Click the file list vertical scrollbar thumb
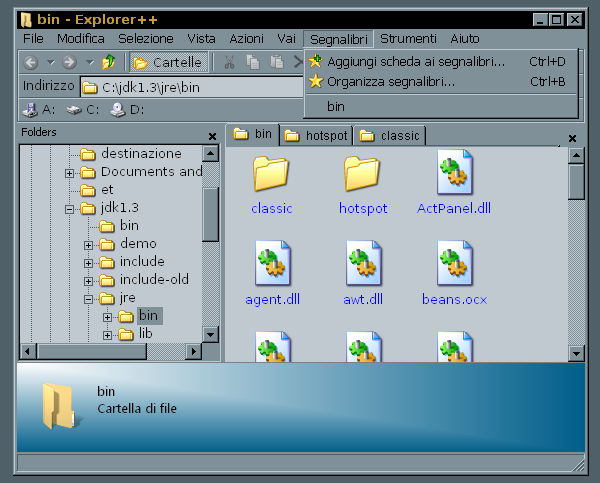Screen dimensions: 600x483 tap(576, 182)
